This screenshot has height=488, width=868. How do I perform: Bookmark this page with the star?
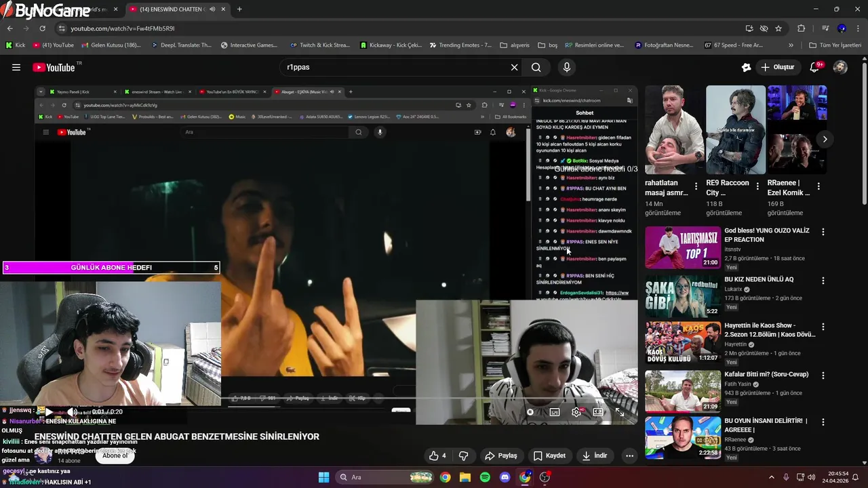(x=778, y=28)
